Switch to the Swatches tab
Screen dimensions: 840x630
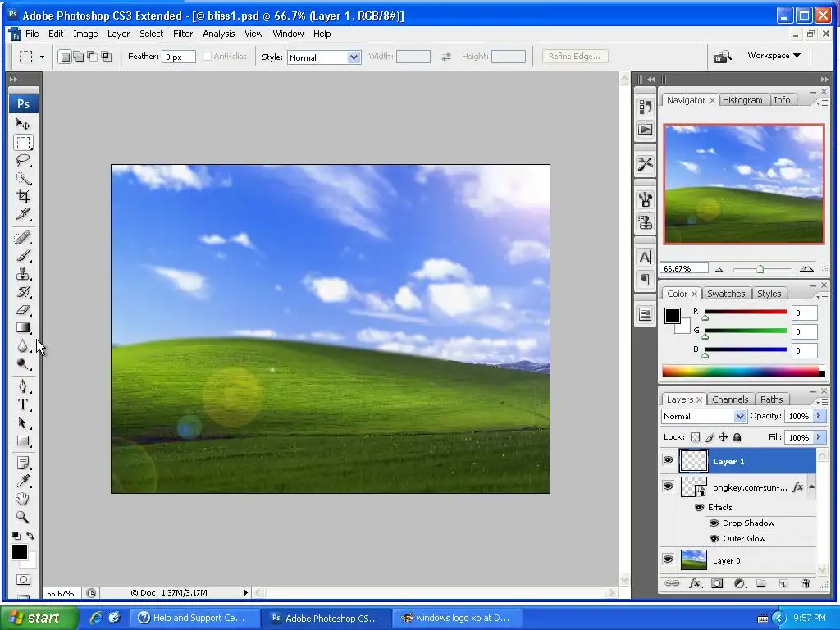coord(726,294)
